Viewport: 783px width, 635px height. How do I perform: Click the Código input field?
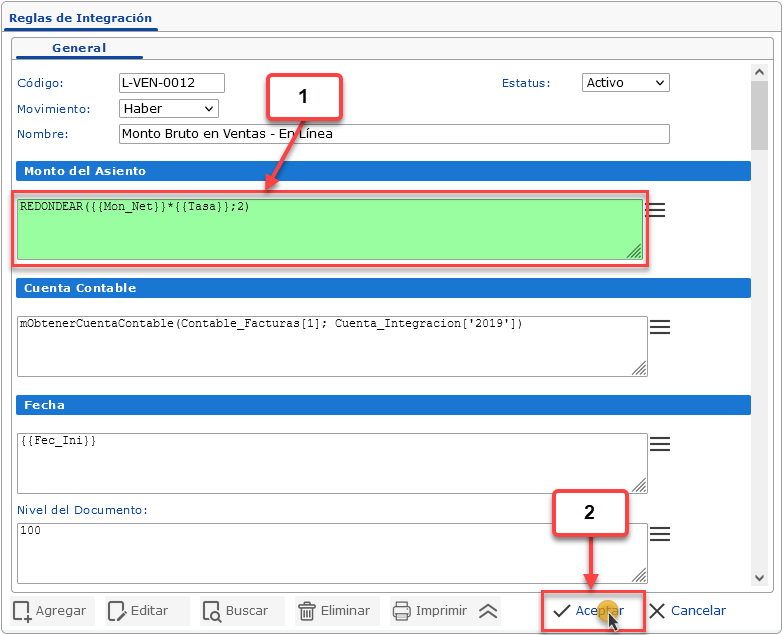pyautogui.click(x=171, y=83)
